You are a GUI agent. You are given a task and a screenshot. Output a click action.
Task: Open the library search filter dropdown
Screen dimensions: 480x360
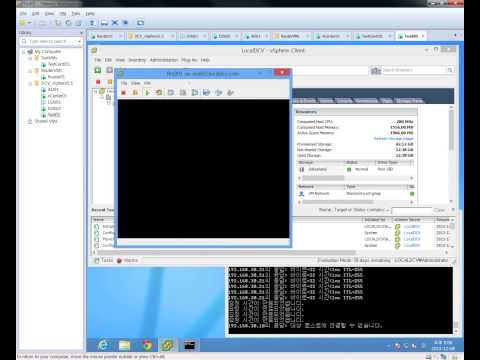(x=79, y=41)
